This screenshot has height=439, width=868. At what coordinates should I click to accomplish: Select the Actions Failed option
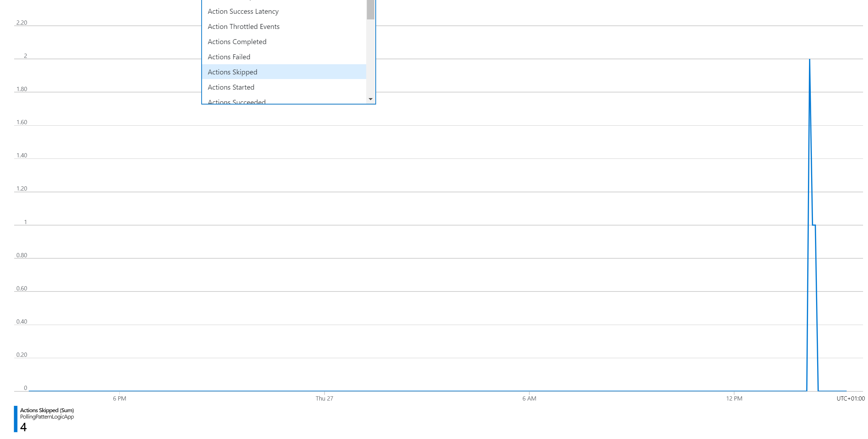(229, 57)
